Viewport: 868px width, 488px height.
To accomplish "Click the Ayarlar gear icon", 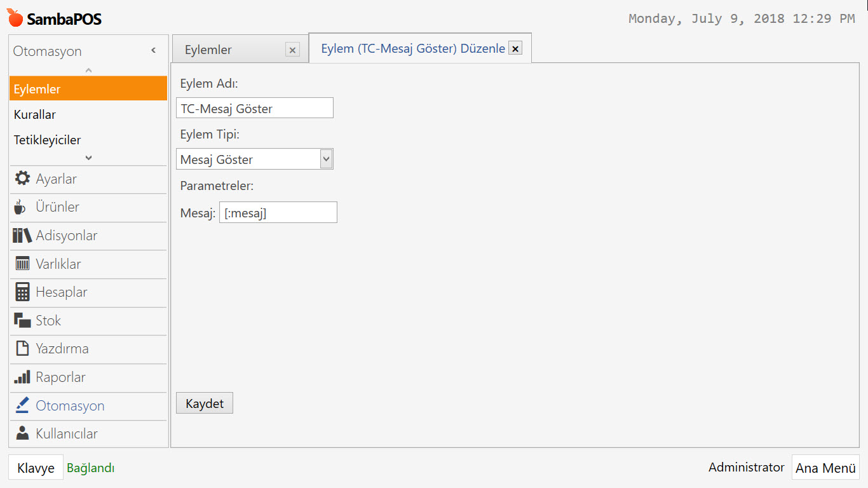I will click(22, 179).
